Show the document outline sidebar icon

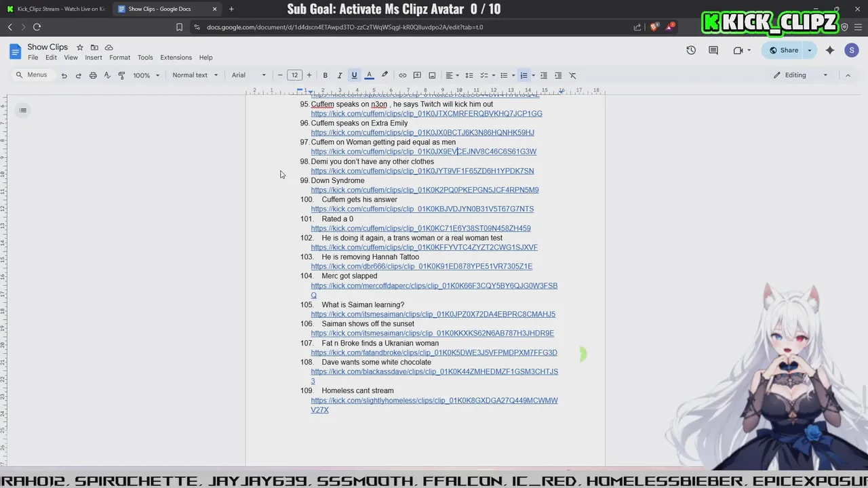click(22, 110)
